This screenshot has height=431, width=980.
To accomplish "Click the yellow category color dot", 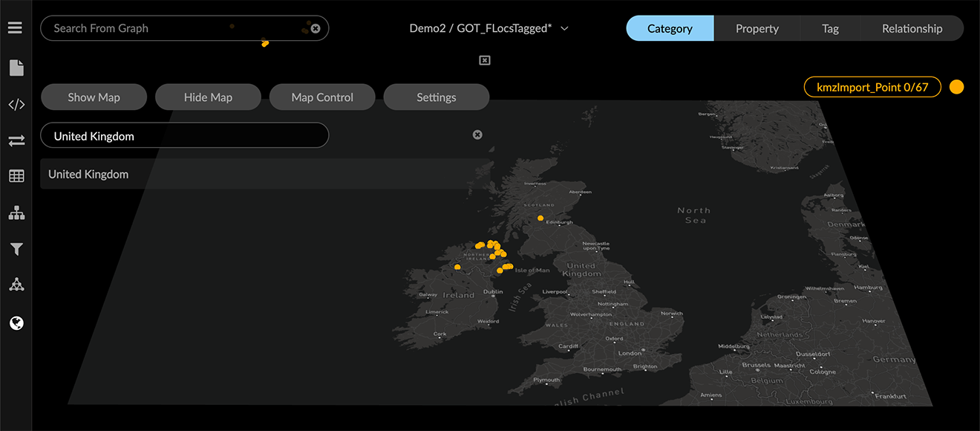I will 956,86.
